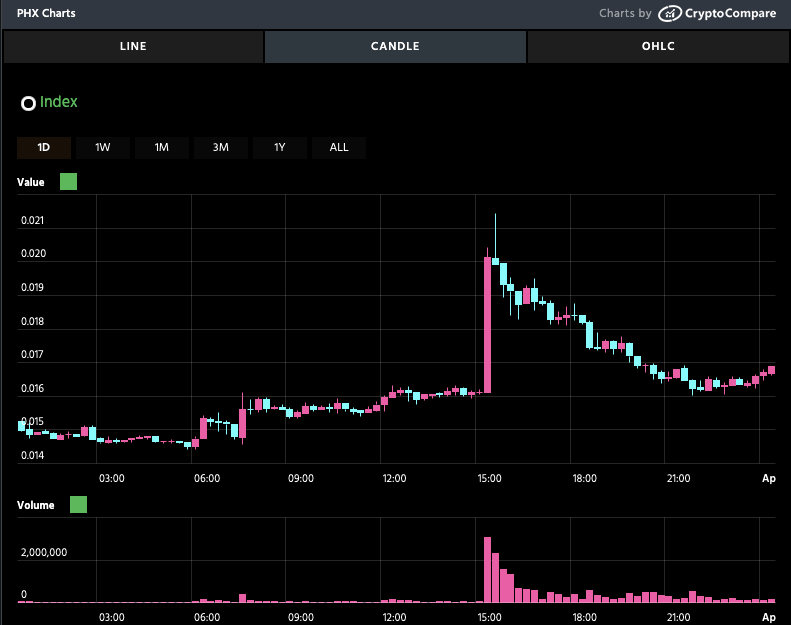Screen dimensions: 791x625
Task: Click the white circle icon beside Index
Action: click(28, 103)
